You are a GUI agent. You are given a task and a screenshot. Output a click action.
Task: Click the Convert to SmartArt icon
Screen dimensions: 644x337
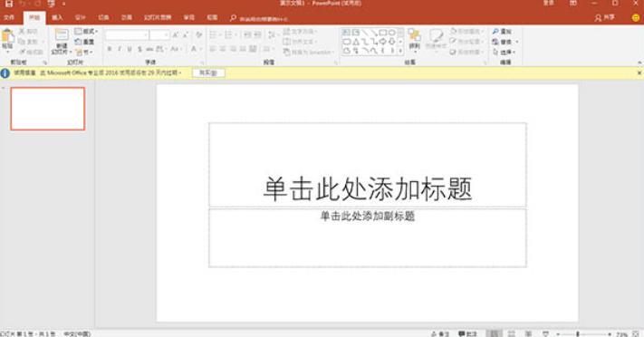click(x=287, y=53)
